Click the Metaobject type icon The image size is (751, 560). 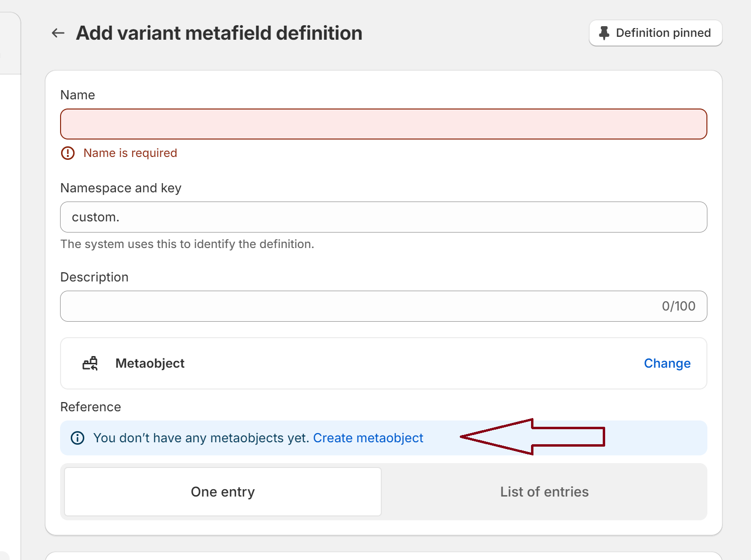(x=90, y=363)
